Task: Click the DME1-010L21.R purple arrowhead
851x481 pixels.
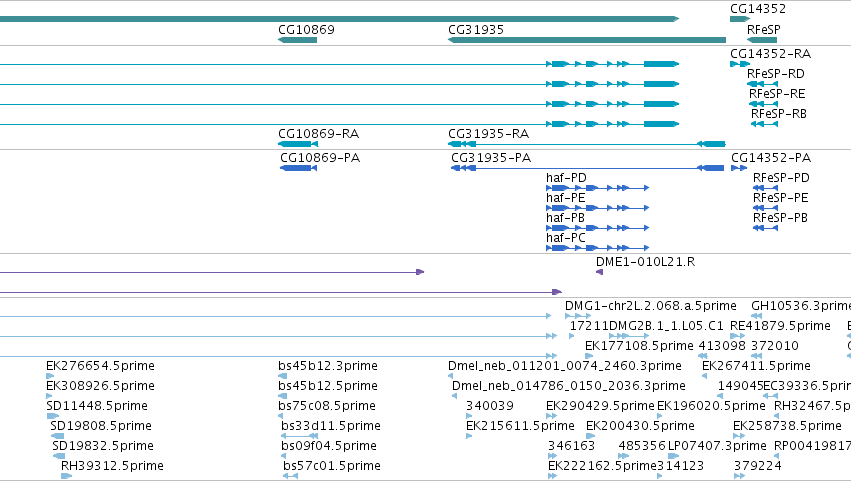Action: point(599,272)
